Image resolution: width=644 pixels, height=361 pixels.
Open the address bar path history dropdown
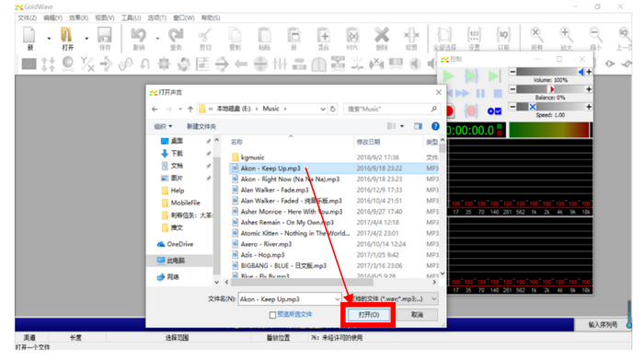[323, 109]
